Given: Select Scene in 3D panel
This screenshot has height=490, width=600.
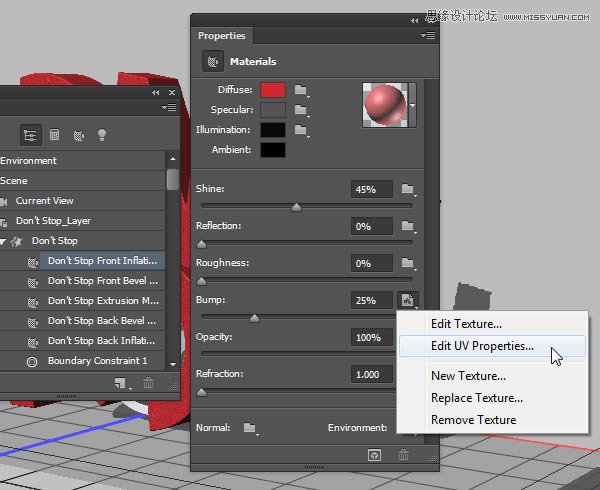Looking at the screenshot, I should (82, 181).
